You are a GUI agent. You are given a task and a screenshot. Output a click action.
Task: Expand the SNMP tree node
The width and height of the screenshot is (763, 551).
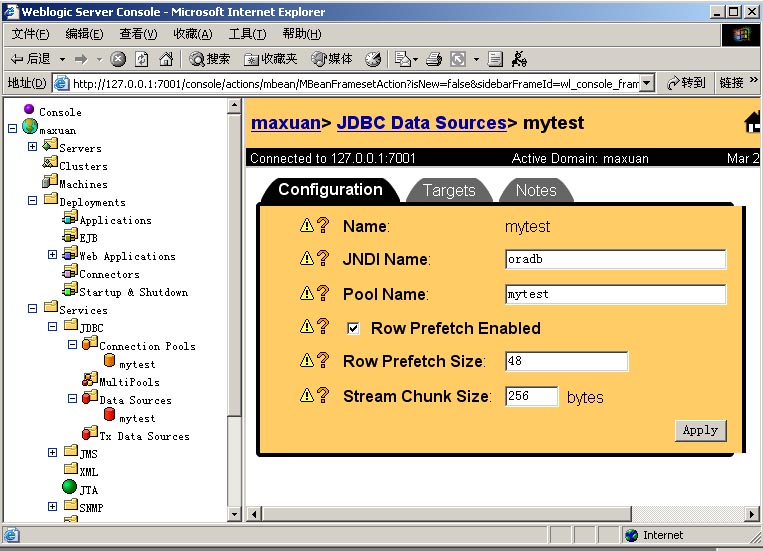tap(53, 507)
